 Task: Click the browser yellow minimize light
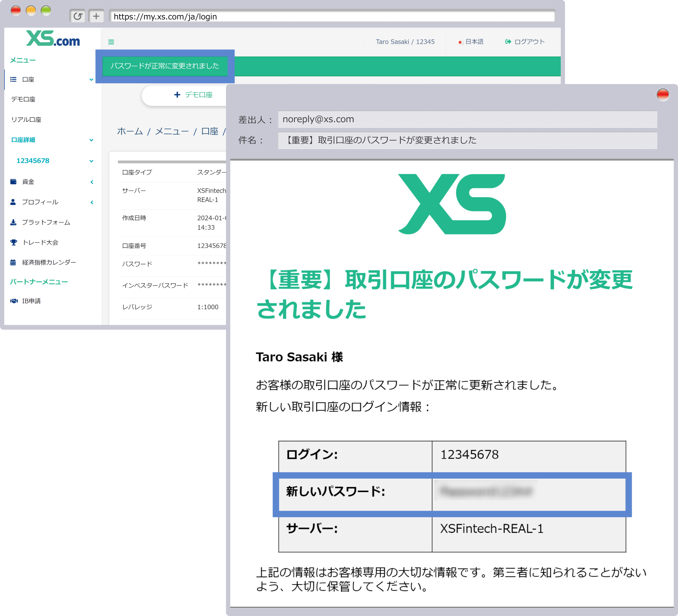tap(31, 11)
